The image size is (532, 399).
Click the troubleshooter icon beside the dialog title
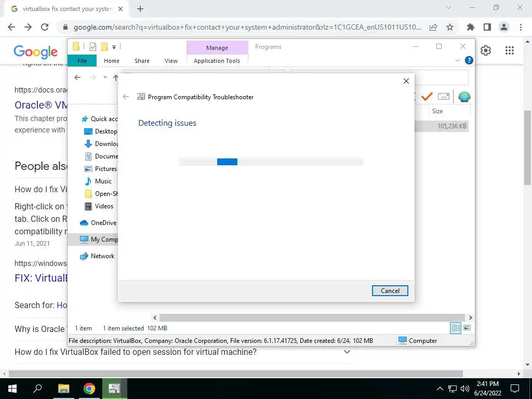click(x=141, y=97)
